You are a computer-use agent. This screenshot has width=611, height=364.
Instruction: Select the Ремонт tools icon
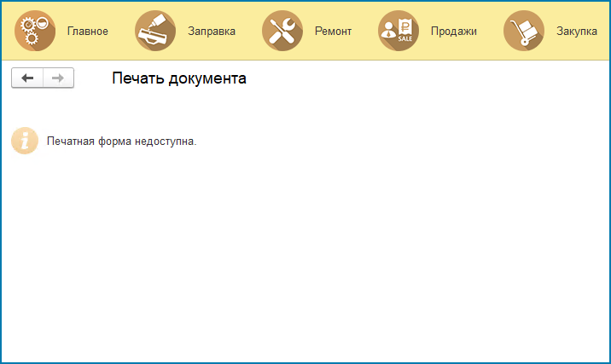[282, 31]
